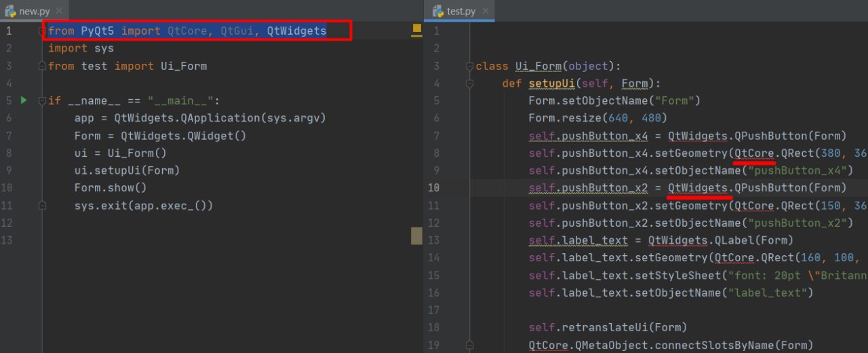Collapse the if __name__ block in new.py

(42, 101)
